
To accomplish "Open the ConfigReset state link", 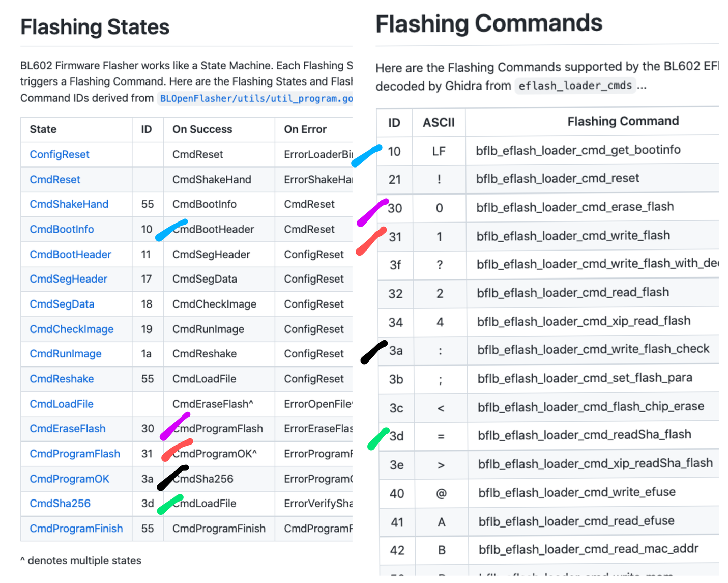I will [x=59, y=154].
